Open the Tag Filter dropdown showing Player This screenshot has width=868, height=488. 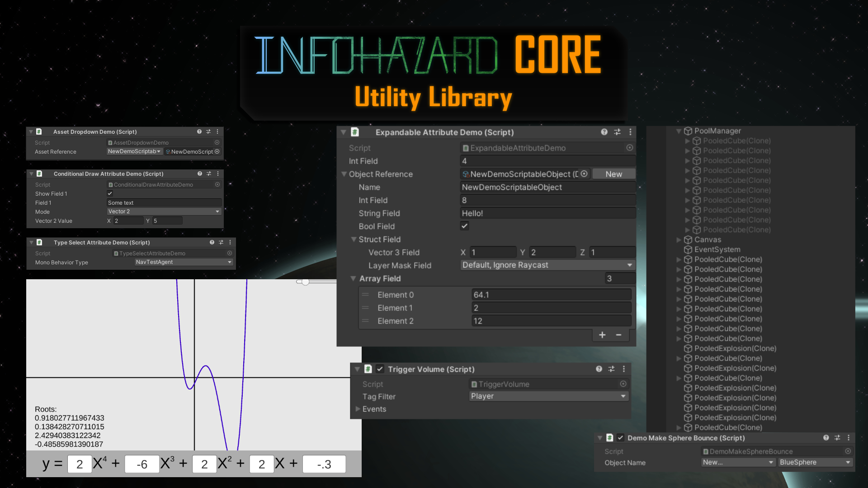click(x=549, y=396)
